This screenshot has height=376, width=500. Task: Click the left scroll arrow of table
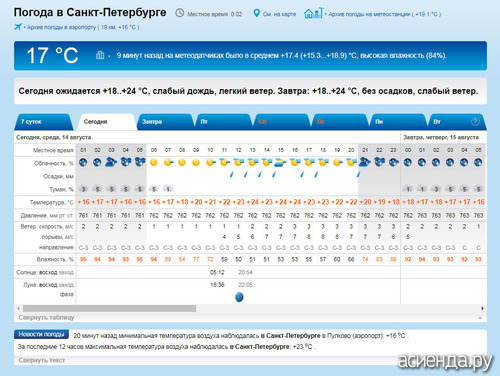coord(18,308)
